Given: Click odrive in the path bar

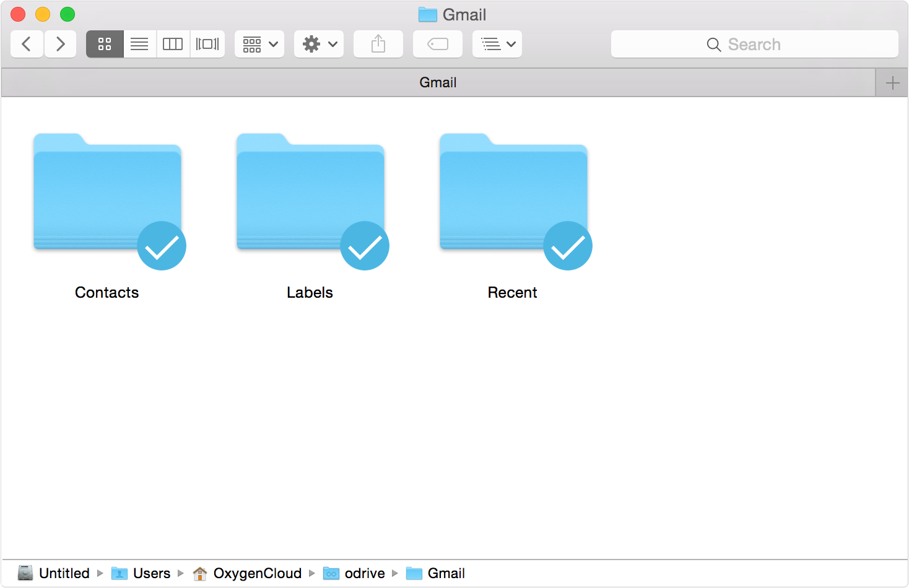Looking at the screenshot, I should click(354, 573).
